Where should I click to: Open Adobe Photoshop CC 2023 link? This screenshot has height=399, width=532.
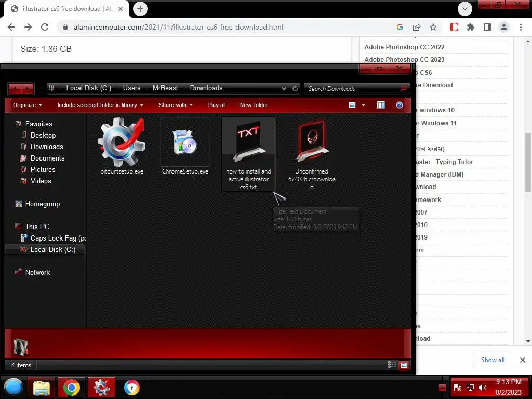coord(404,60)
